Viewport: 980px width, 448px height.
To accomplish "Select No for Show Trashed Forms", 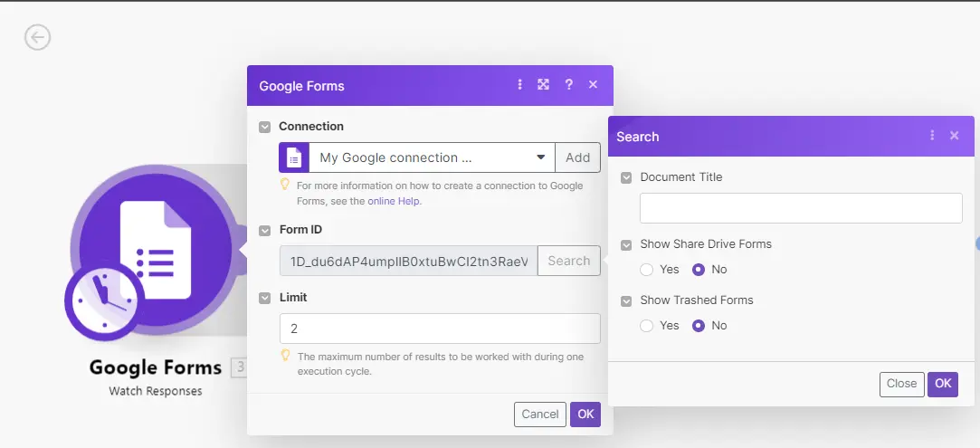I will click(699, 326).
